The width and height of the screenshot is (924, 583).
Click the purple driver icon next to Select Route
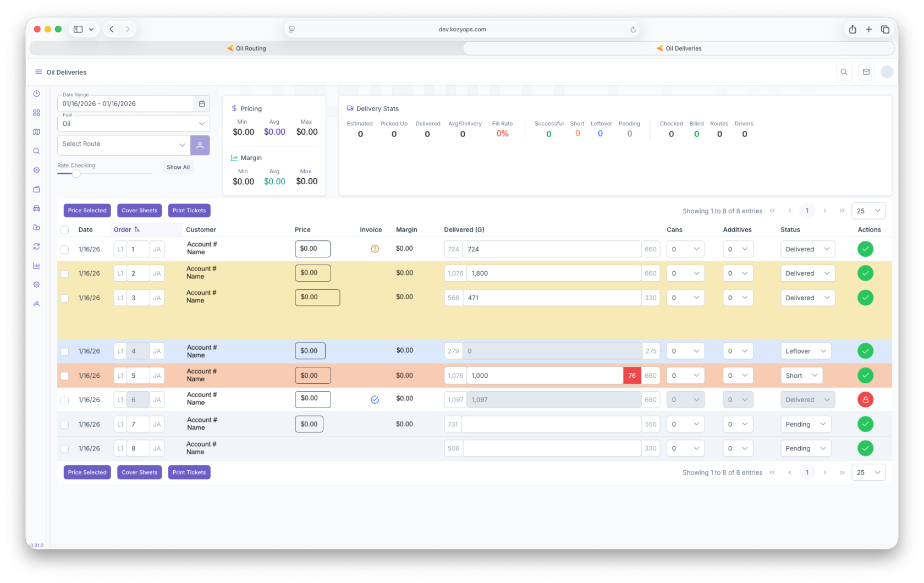(x=200, y=145)
